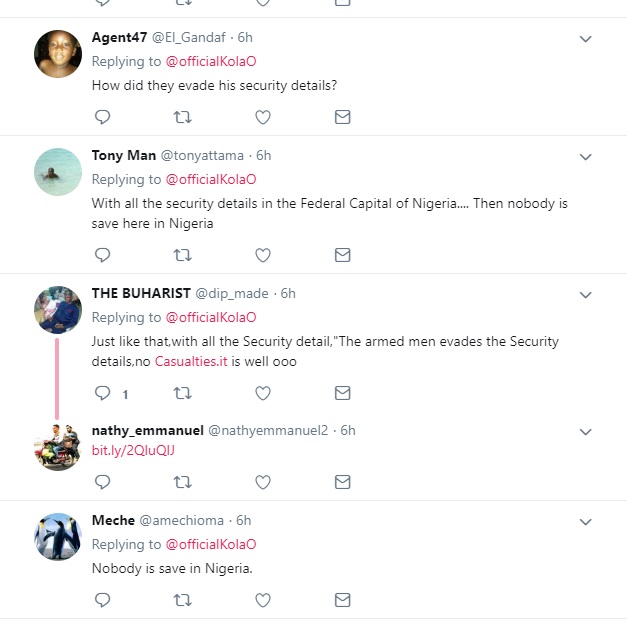This screenshot has width=627, height=623.
Task: Reply to Agent47's tweet
Action: tap(102, 117)
